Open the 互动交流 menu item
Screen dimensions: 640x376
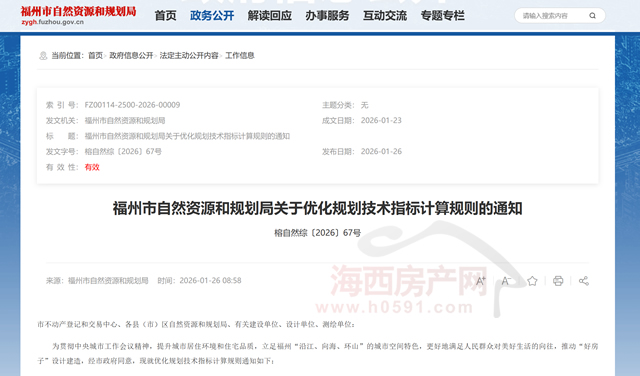[385, 16]
